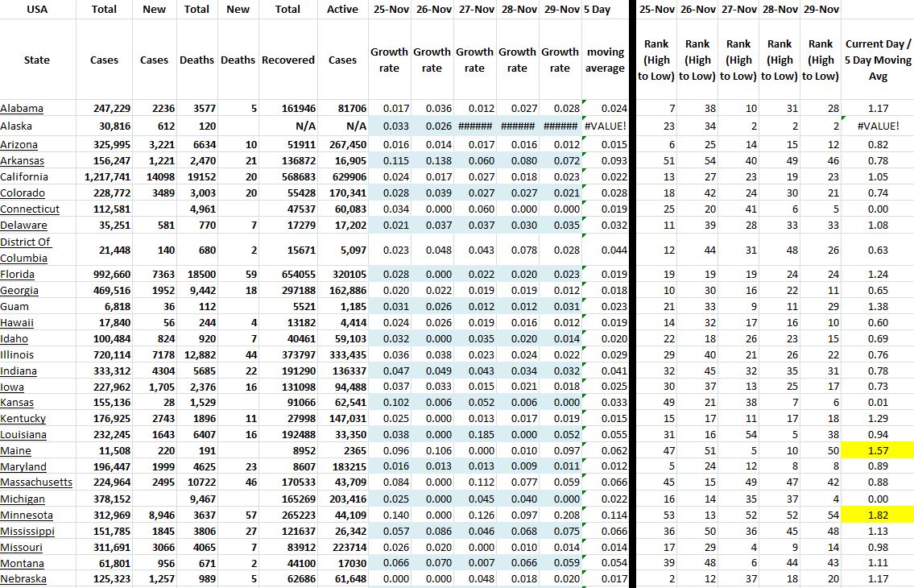The width and height of the screenshot is (914, 588).
Task: Click the Recovered column header
Action: point(287,60)
